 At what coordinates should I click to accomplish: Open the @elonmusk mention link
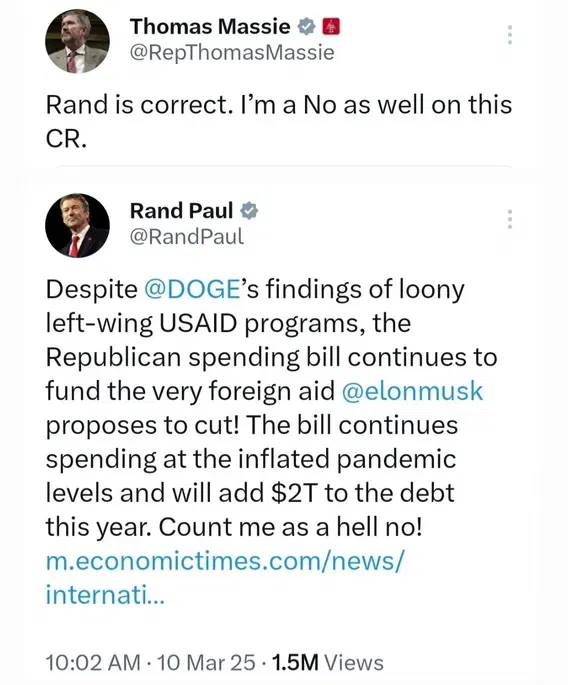[412, 391]
